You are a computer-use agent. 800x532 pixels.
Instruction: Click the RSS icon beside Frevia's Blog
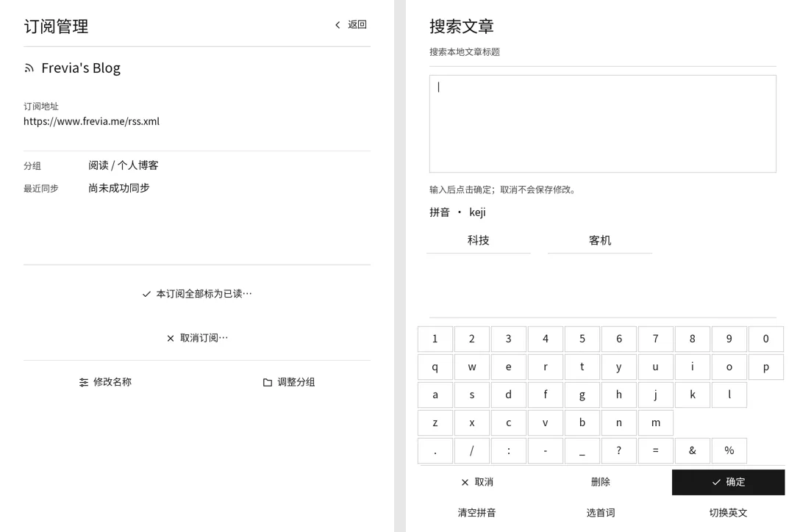[29, 68]
